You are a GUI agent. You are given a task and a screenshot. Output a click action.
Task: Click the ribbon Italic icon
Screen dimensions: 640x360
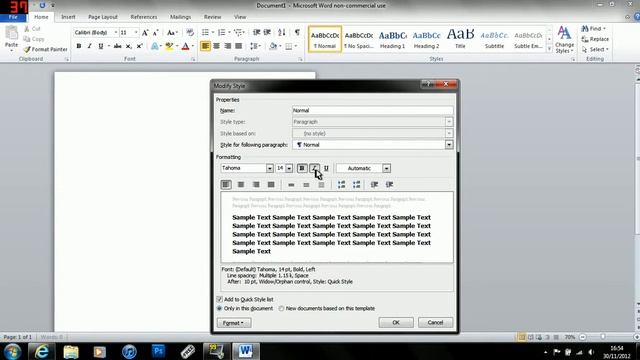(89, 46)
